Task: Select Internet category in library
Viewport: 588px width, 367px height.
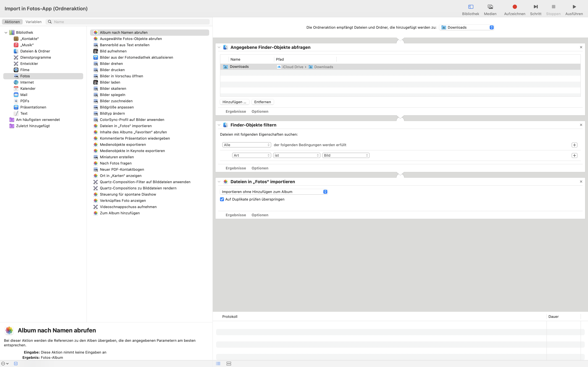Action: 27,82
